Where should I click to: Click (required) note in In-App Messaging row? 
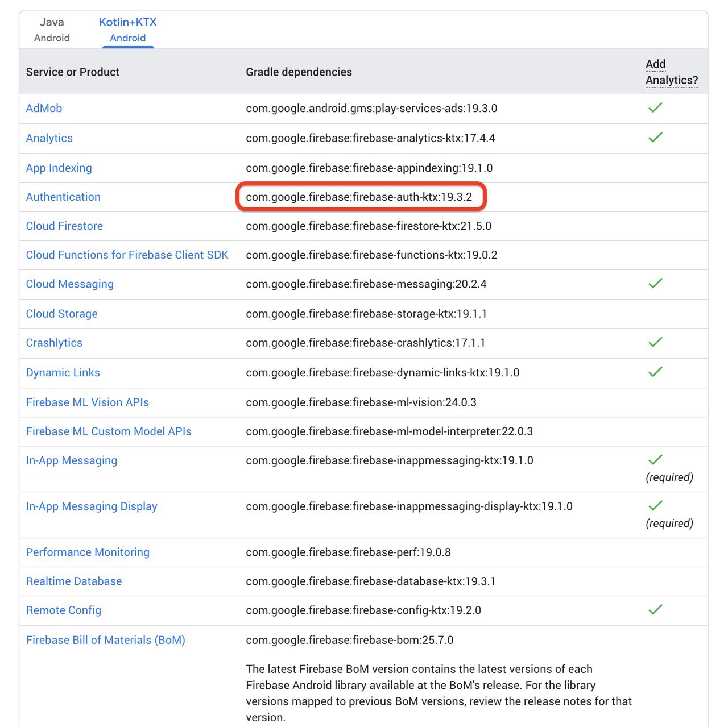click(x=669, y=477)
